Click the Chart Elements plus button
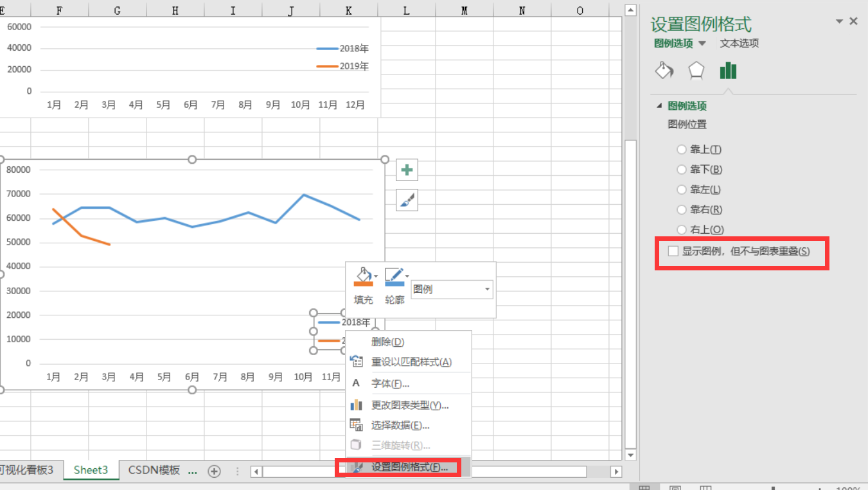 click(407, 170)
